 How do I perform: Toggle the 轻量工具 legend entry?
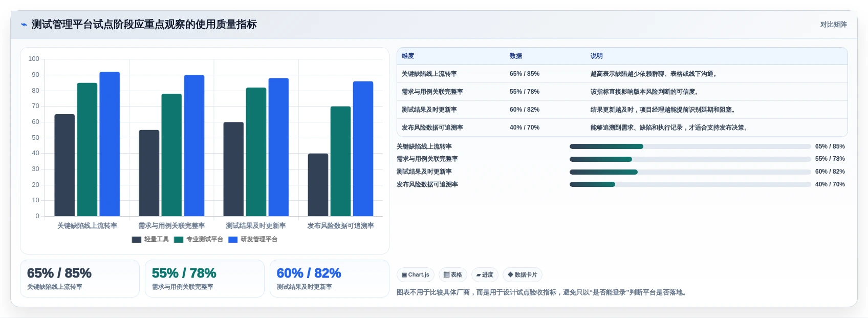click(150, 239)
